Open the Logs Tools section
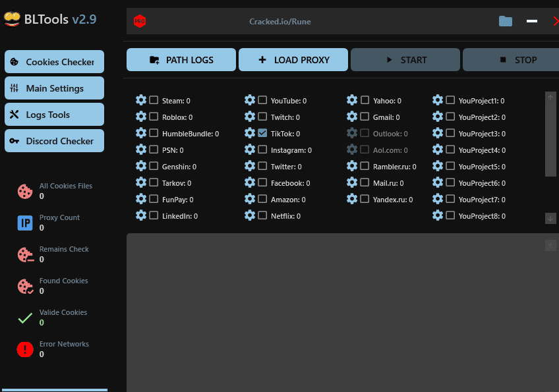Image resolution: width=559 pixels, height=392 pixels. [x=54, y=114]
